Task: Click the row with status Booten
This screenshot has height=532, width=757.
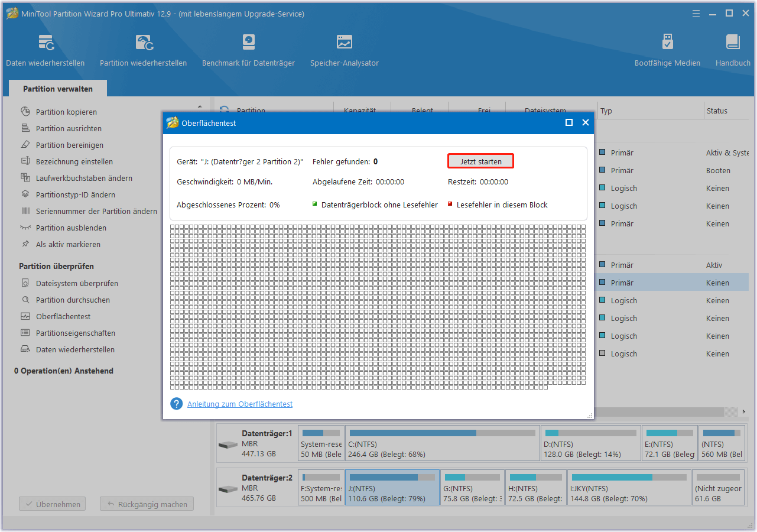Action: pyautogui.click(x=672, y=170)
